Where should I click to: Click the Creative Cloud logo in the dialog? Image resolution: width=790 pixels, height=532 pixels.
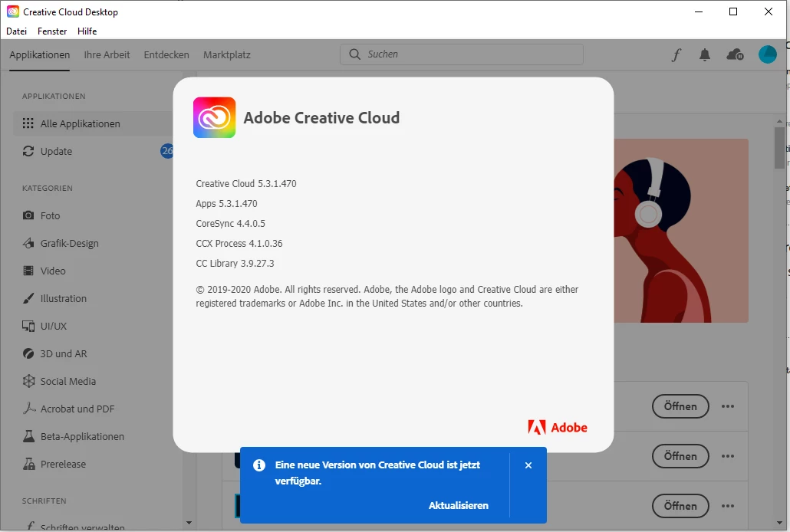tap(214, 117)
